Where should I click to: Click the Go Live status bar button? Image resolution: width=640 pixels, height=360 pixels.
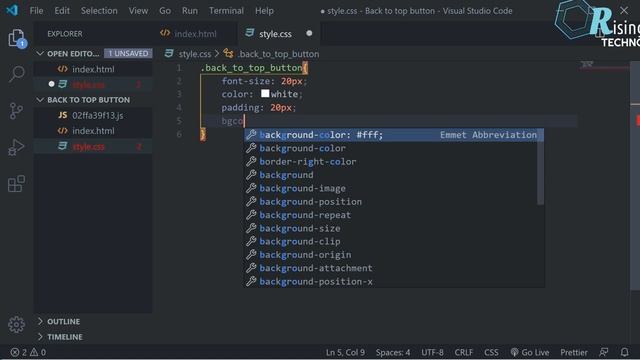[530, 352]
